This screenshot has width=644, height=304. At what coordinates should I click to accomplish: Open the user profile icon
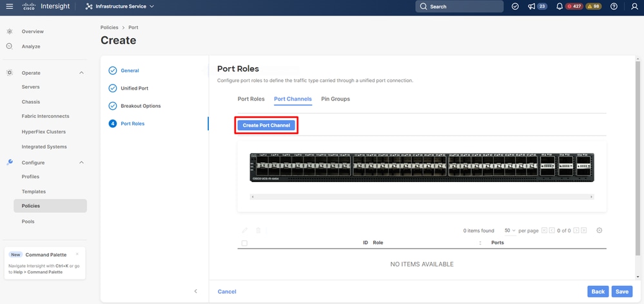[x=634, y=6]
